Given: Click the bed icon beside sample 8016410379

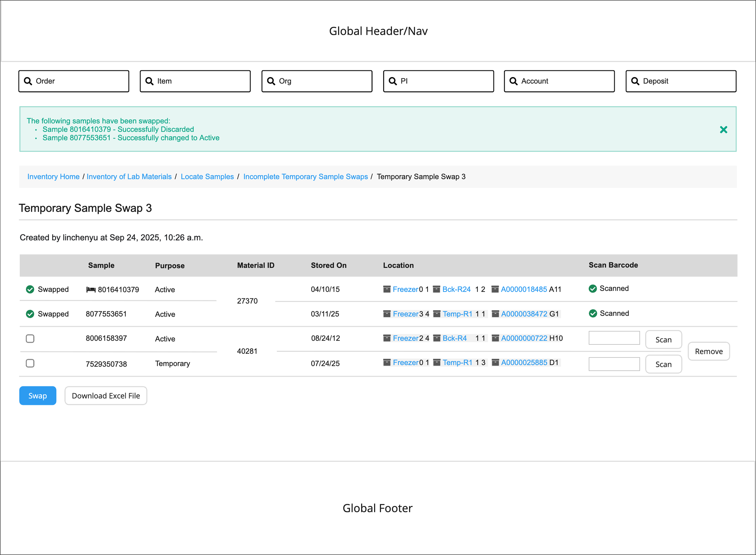Looking at the screenshot, I should coord(91,290).
